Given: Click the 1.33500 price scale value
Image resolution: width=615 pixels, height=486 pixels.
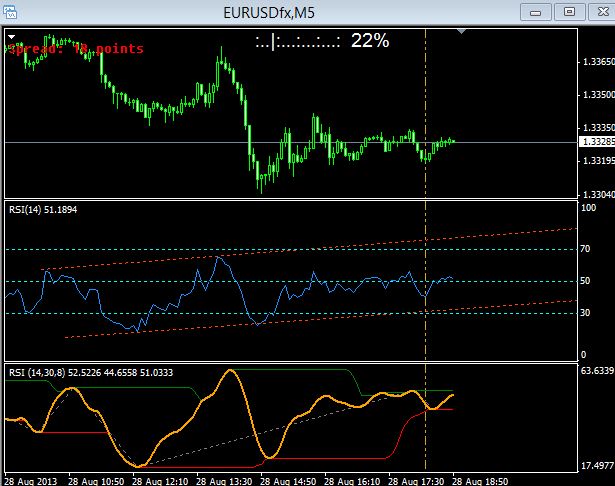Looking at the screenshot, I should [599, 95].
